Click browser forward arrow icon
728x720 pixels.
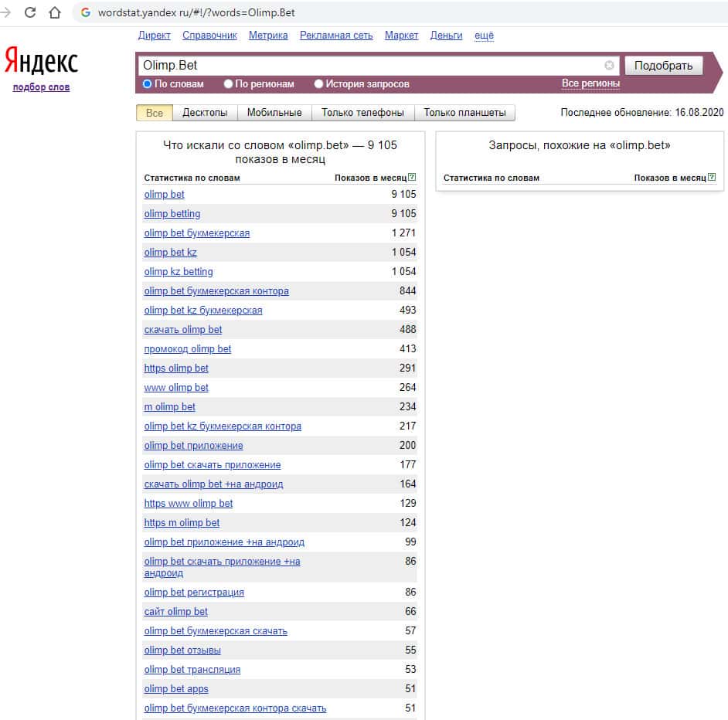(5, 12)
